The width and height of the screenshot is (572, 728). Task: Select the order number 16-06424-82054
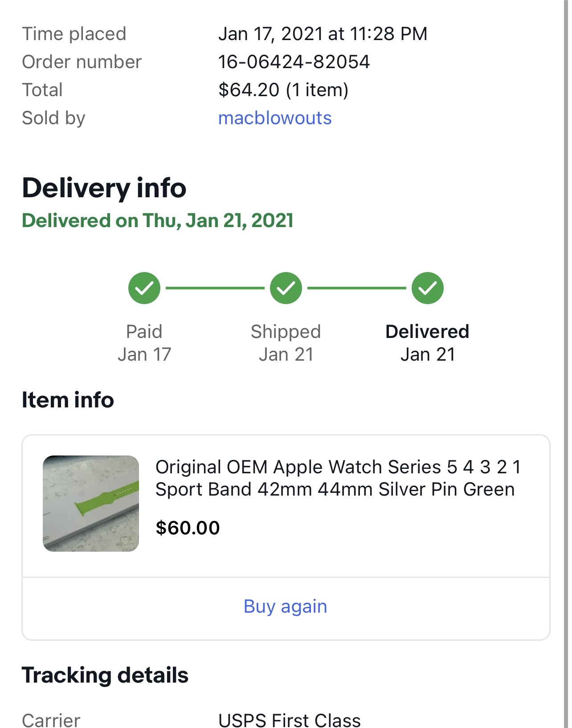pyautogui.click(x=294, y=62)
